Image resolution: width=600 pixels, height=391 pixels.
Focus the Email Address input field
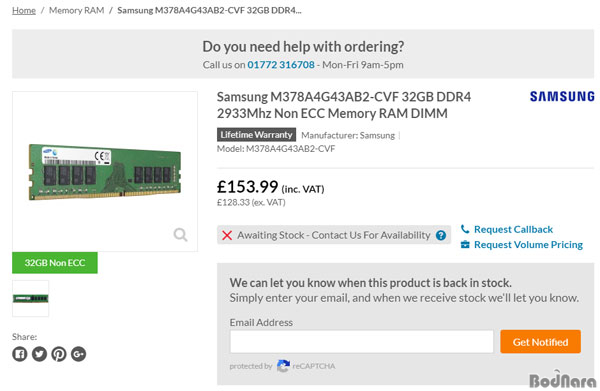click(x=362, y=342)
